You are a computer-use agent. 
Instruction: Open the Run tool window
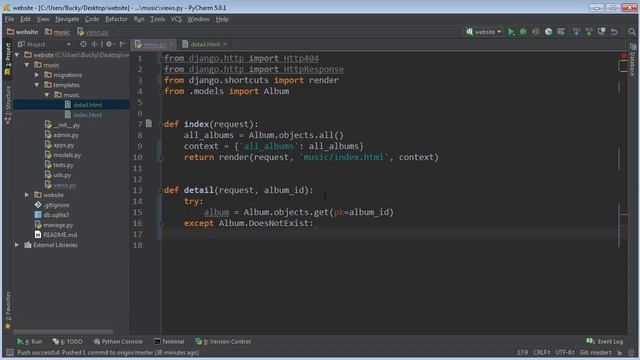tap(29, 341)
